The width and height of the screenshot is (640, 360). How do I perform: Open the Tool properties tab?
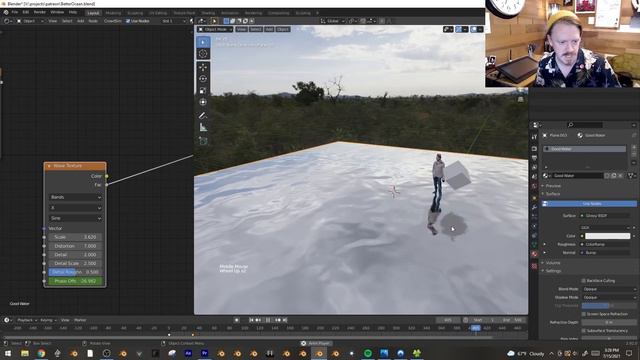(x=534, y=137)
